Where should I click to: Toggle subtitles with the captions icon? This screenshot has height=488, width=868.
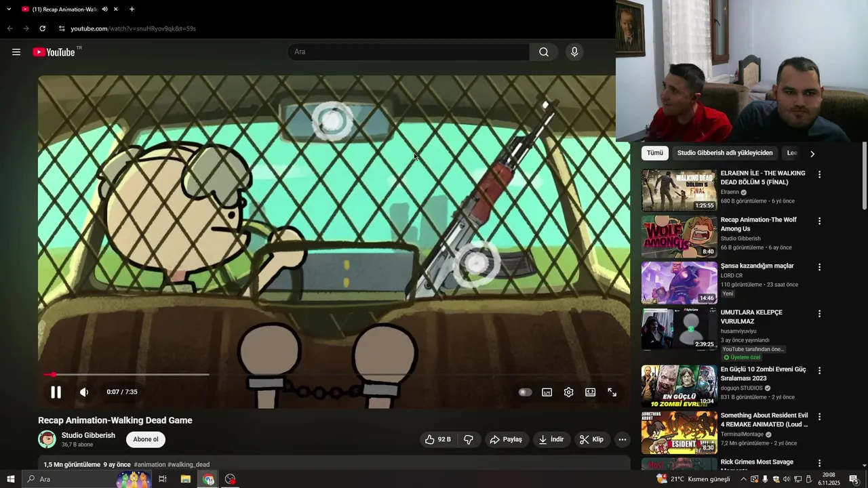547,392
